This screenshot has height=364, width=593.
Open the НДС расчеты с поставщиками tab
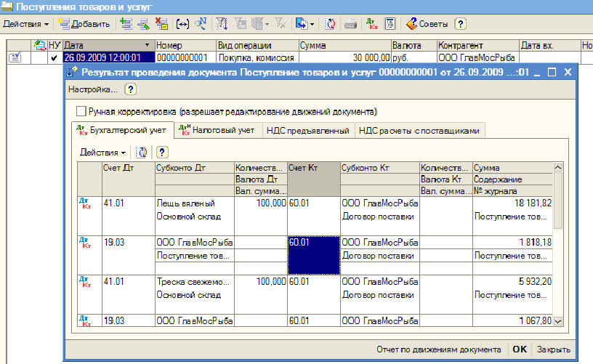420,131
